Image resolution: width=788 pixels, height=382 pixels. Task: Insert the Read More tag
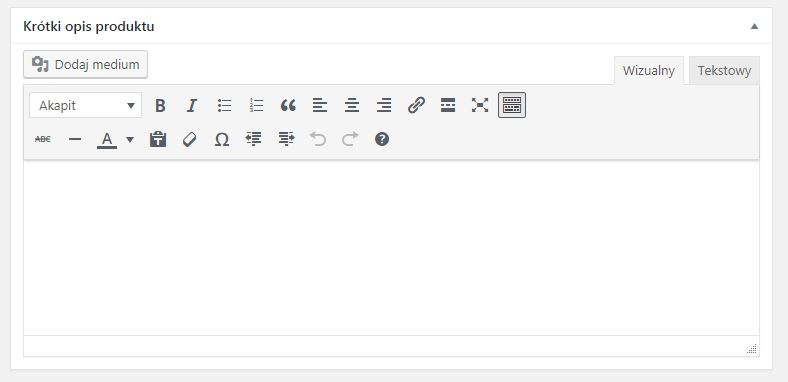[x=448, y=105]
